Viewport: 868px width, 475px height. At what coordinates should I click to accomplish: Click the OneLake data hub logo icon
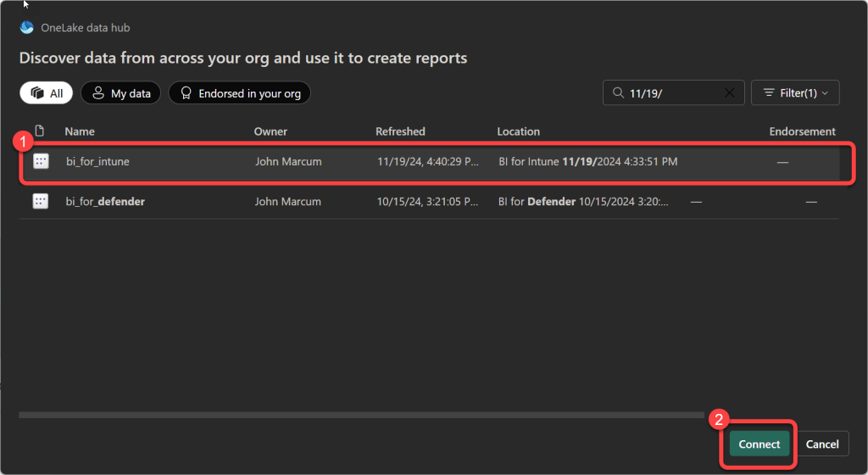[x=26, y=27]
